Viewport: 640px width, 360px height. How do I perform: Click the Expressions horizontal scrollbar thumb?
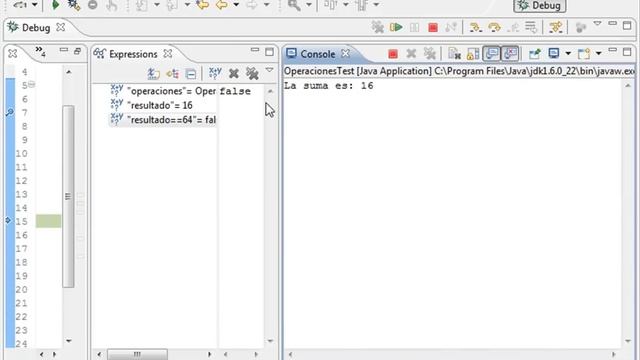pyautogui.click(x=137, y=354)
